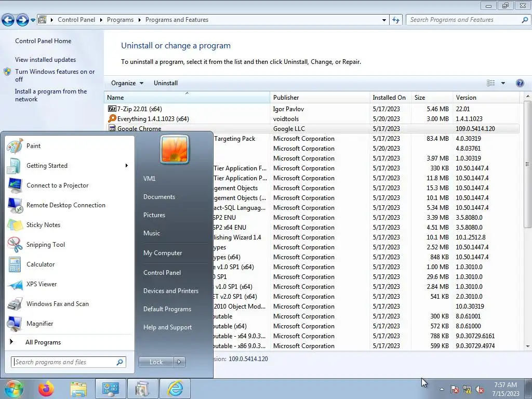Open Help and Support

pos(167,327)
